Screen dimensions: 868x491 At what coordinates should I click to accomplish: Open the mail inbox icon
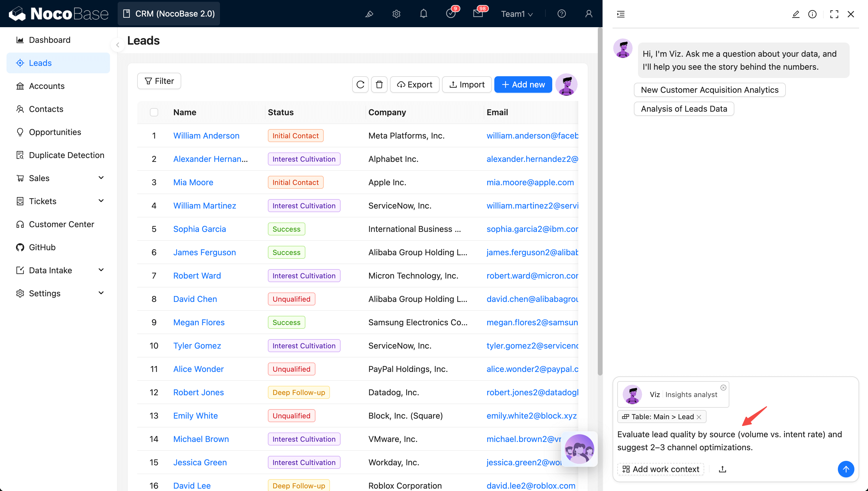tap(478, 14)
